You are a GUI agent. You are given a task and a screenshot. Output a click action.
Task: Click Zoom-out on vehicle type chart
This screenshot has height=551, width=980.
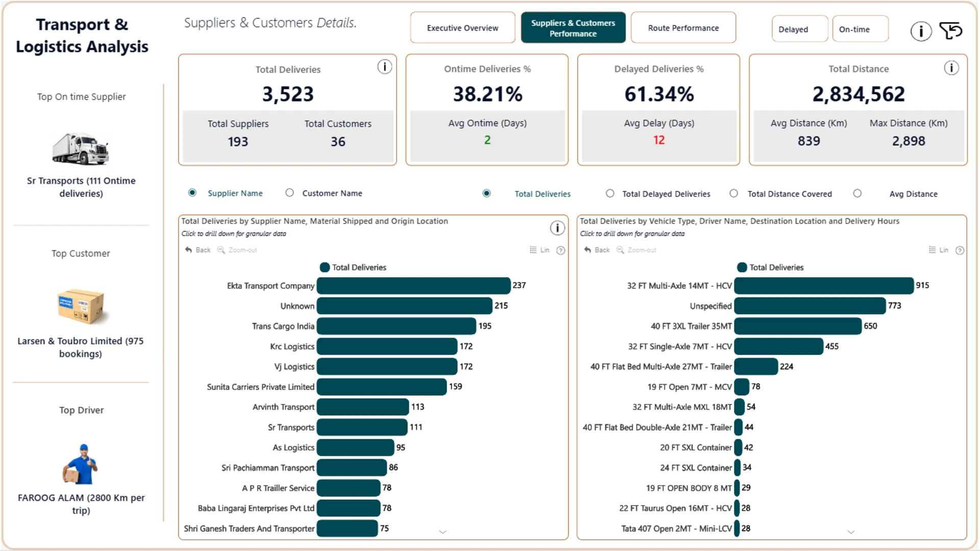[x=636, y=250]
